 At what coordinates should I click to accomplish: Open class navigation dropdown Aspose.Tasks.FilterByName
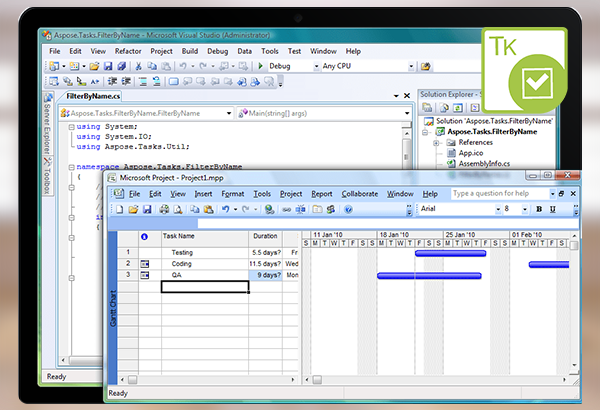coord(229,113)
